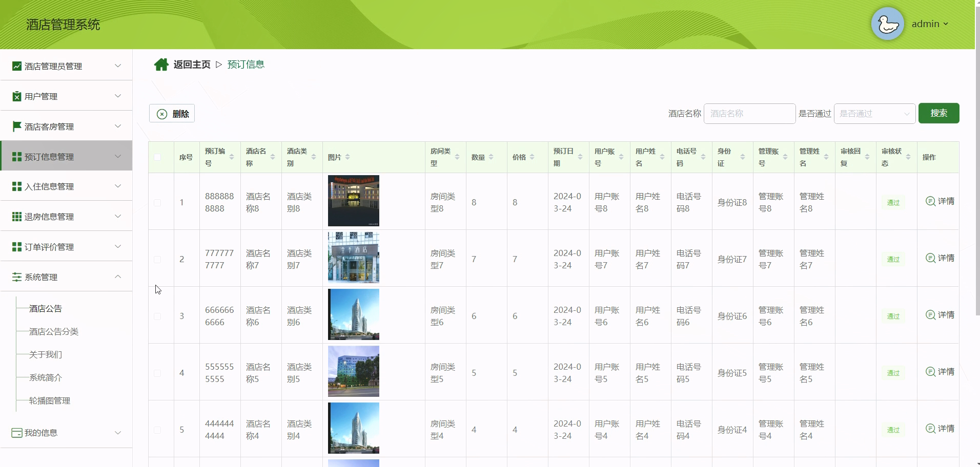980x467 pixels.
Task: Collapse the 系统管理 menu
Action: point(66,277)
